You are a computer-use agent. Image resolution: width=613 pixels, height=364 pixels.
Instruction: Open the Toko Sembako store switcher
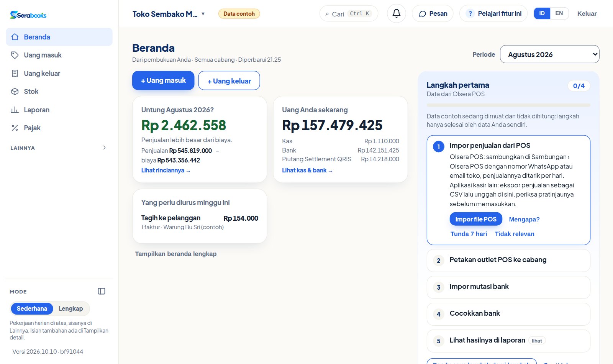169,14
